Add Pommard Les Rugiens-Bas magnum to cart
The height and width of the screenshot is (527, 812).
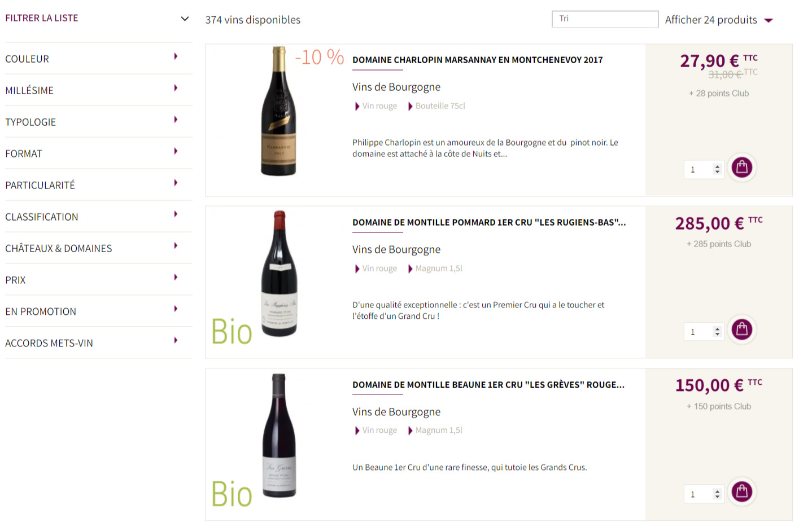741,330
